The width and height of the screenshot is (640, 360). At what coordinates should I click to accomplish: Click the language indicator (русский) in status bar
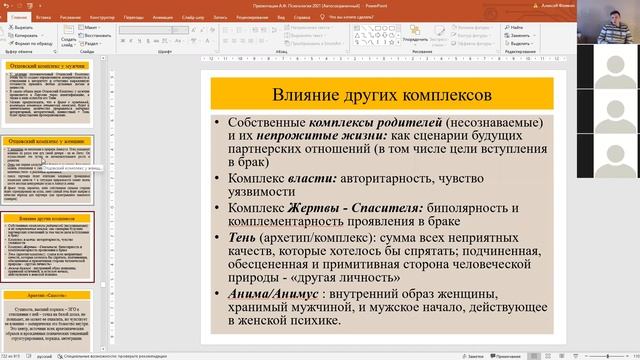[x=44, y=356]
